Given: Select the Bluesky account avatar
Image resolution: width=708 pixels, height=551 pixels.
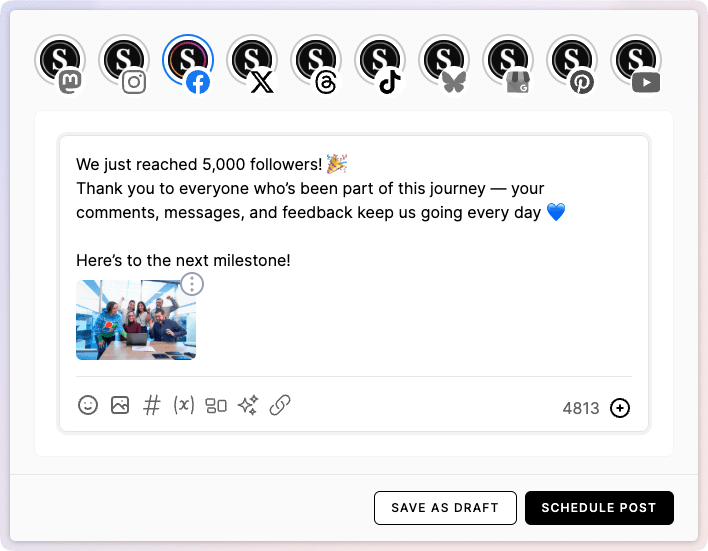Looking at the screenshot, I should [x=444, y=61].
